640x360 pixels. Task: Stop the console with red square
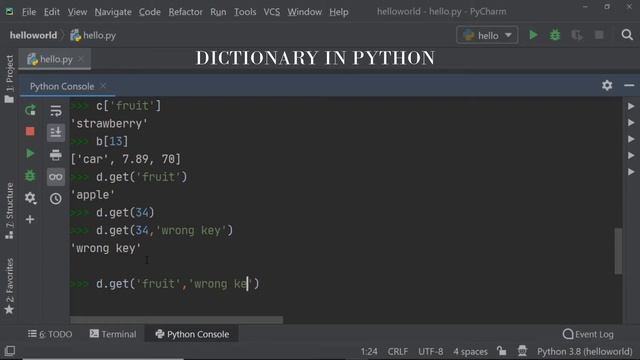pyautogui.click(x=30, y=131)
